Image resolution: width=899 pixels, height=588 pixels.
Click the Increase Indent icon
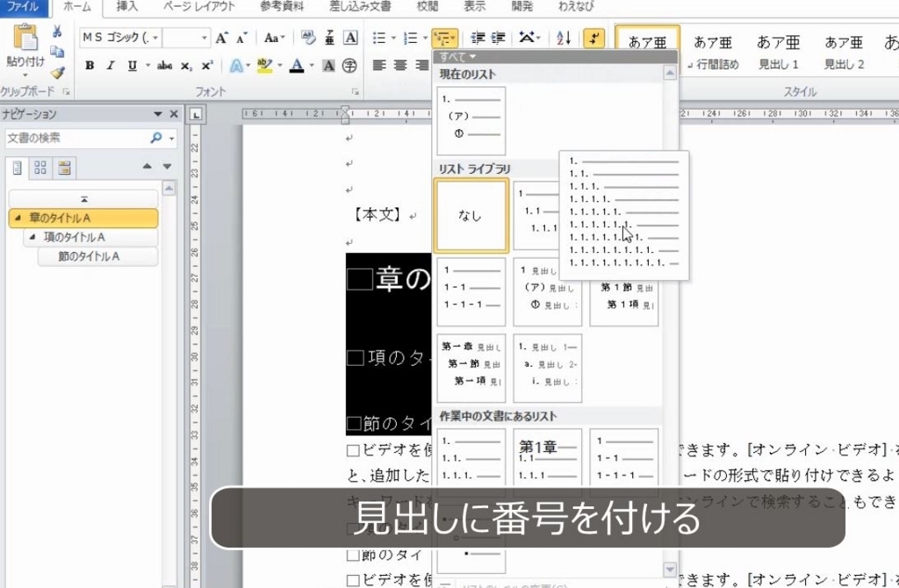click(x=499, y=39)
